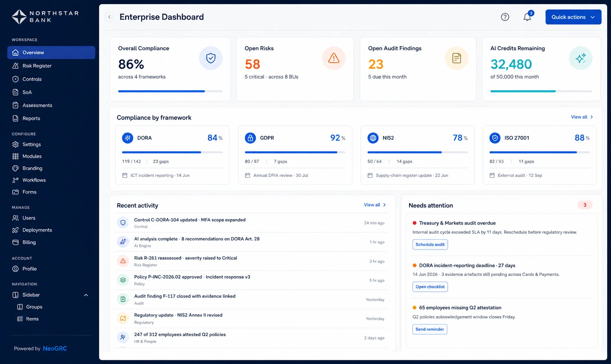Image resolution: width=611 pixels, height=364 pixels.
Task: Open Reports from the sidebar
Action: pyautogui.click(x=51, y=118)
